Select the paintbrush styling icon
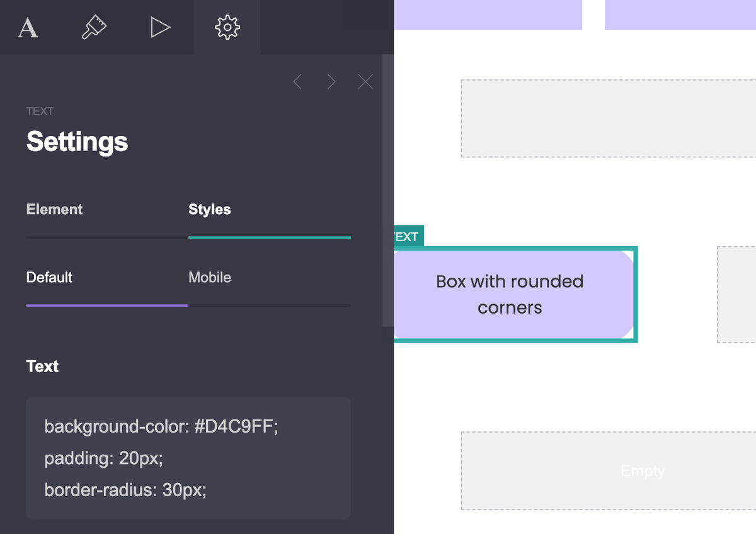The width and height of the screenshot is (756, 534). point(94,27)
